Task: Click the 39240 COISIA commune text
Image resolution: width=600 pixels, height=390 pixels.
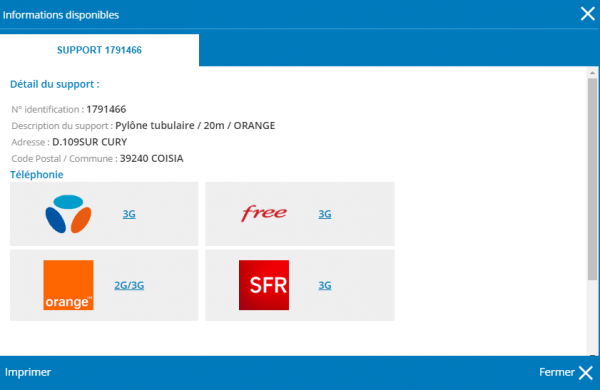Action: pos(152,158)
